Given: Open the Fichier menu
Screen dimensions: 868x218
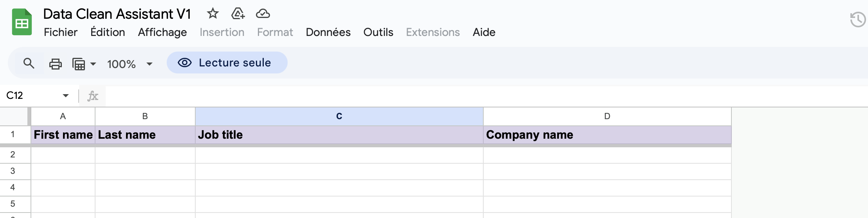Looking at the screenshot, I should 61,32.
